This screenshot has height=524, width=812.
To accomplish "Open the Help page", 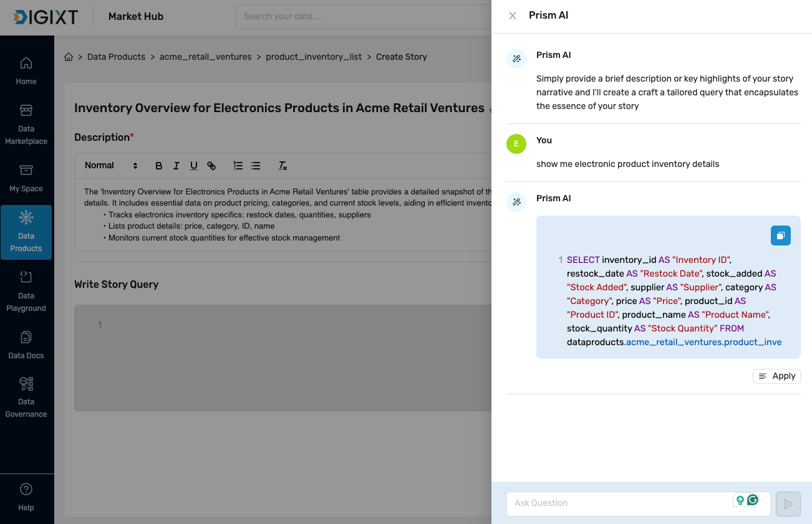I will click(x=26, y=497).
